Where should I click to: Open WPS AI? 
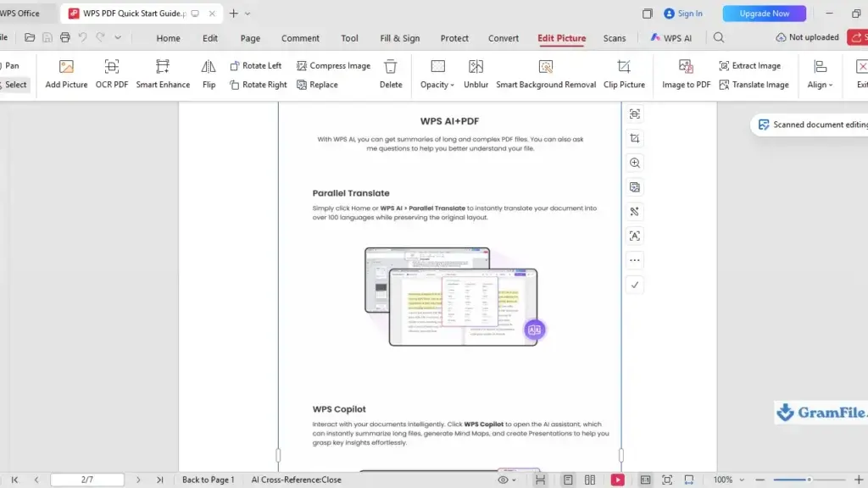[x=671, y=37]
